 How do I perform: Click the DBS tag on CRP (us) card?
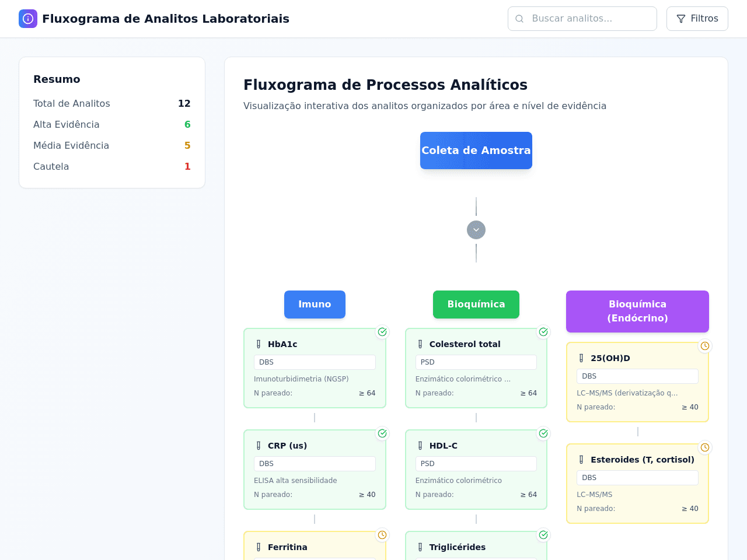315,464
